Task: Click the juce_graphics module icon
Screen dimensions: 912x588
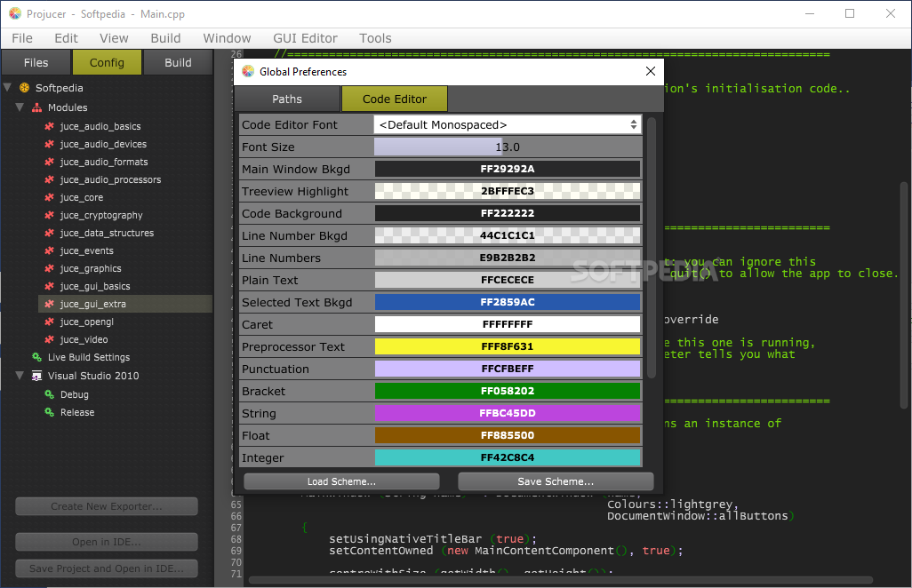Action: (x=50, y=268)
